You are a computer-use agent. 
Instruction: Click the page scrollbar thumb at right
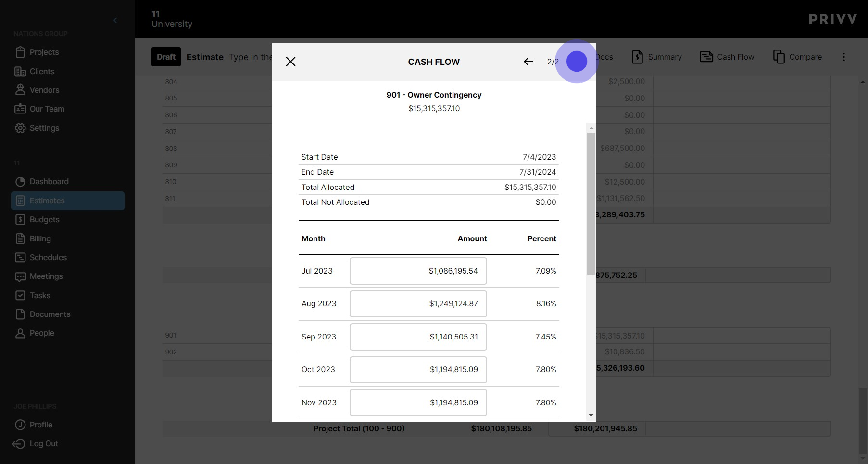(x=863, y=420)
